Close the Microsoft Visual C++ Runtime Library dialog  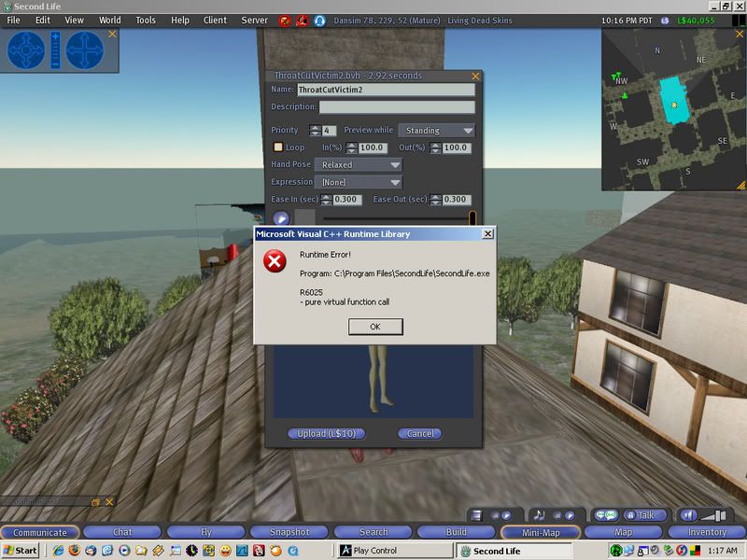pos(487,234)
